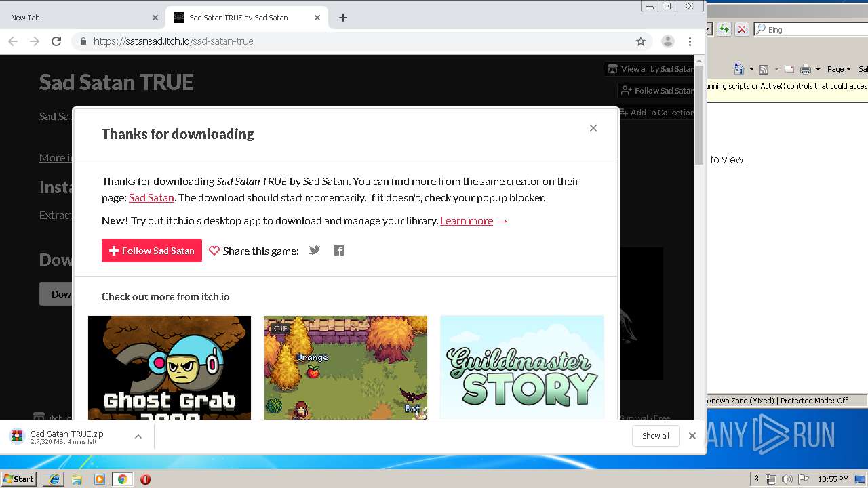Click top-right Follow Sad Satan page button
Screen dimensions: 868x488
656,90
